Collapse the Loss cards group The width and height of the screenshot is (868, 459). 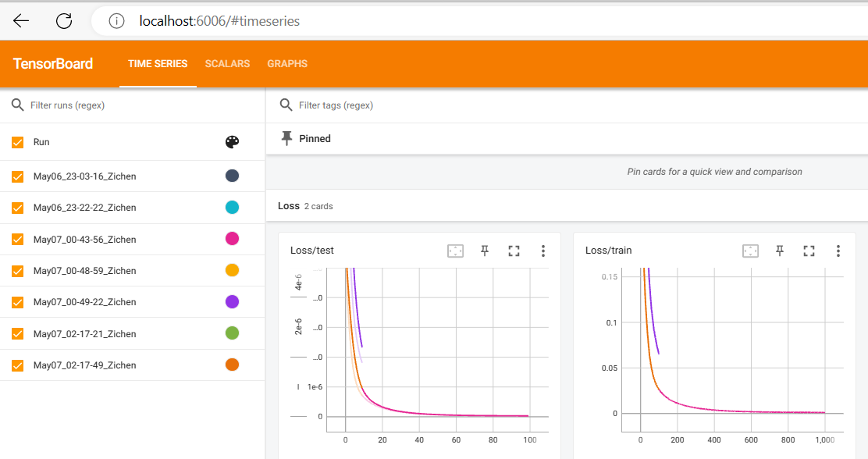pos(289,206)
